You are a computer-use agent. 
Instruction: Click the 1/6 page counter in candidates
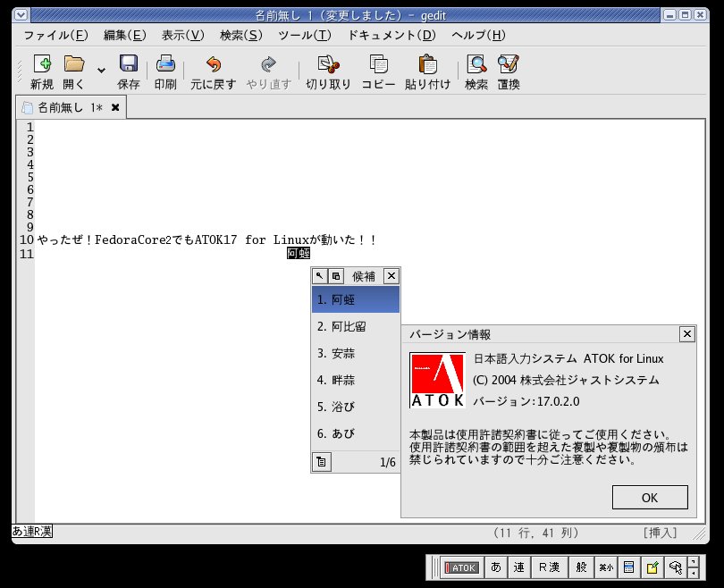387,462
